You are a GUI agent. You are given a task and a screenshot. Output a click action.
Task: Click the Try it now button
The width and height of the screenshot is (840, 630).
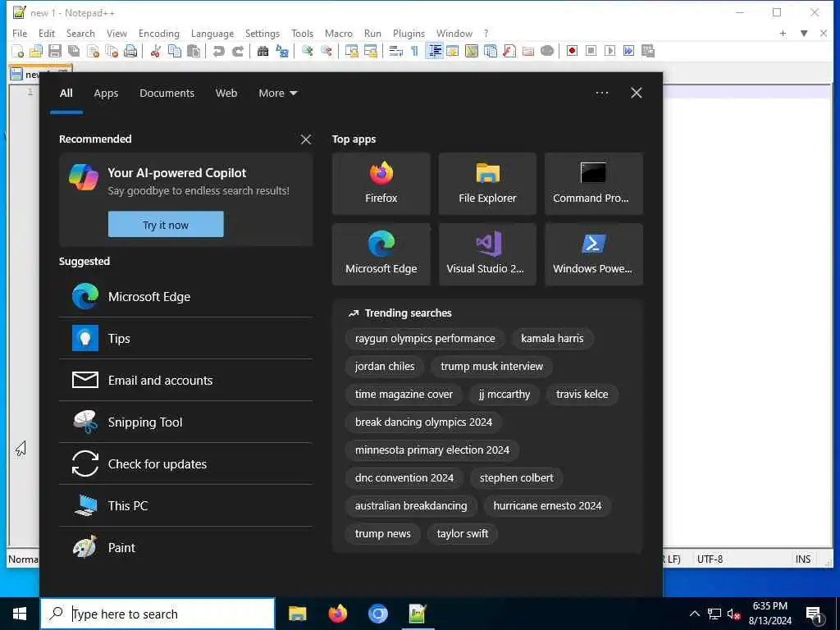coord(166,225)
